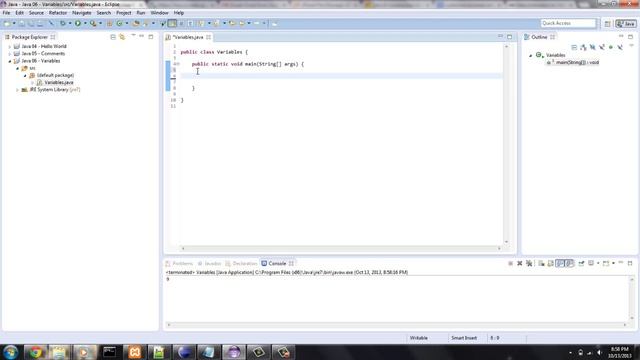Click Collapse All in Package Explorer

click(113, 37)
